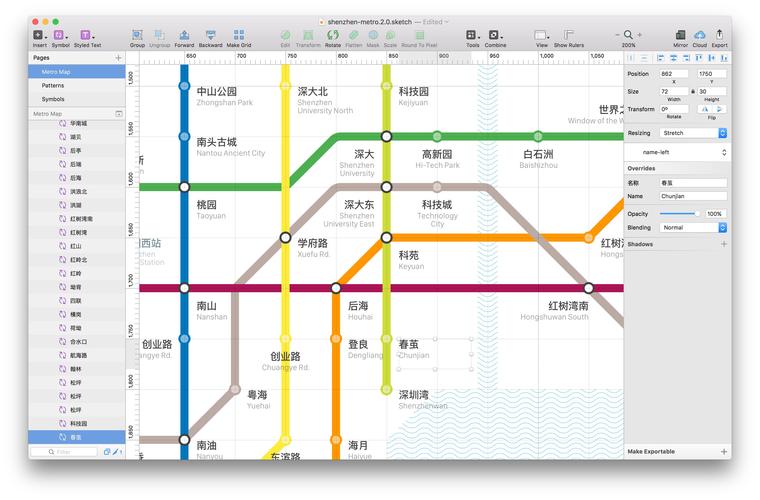Image resolution: width=760 pixels, height=500 pixels.
Task: Select the Metro Map page
Action: pos(77,72)
